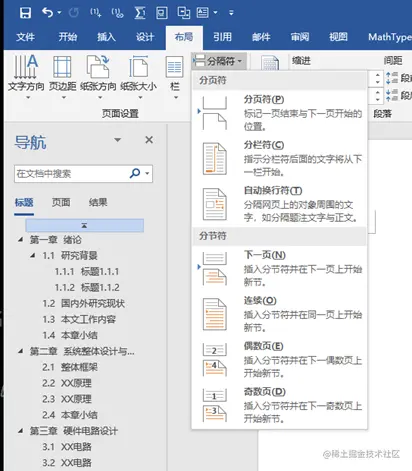Go to heading 3.2 XX电路

(x=67, y=463)
